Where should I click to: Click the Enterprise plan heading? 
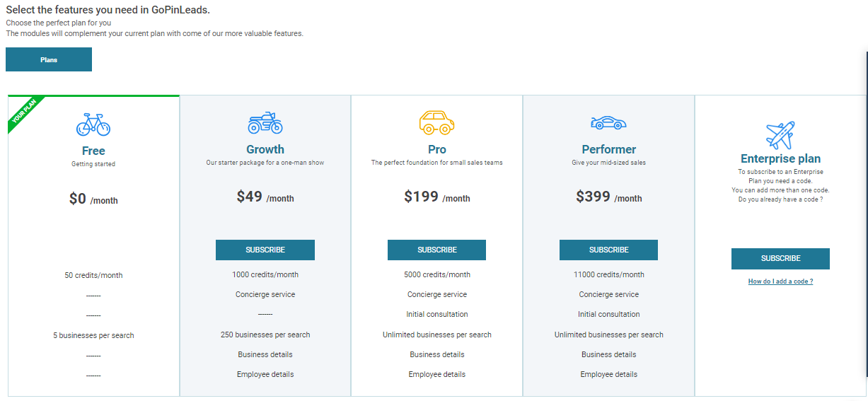click(x=780, y=158)
